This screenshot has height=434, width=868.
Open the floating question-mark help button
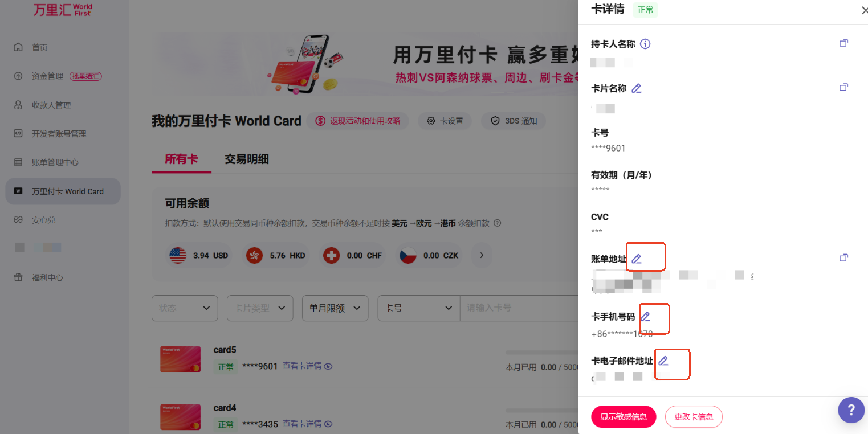[851, 410]
